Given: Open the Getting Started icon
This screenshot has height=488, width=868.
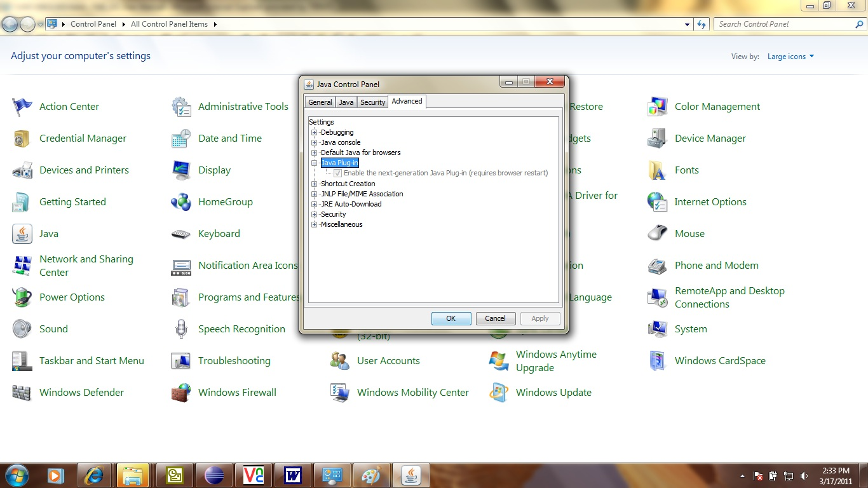Looking at the screenshot, I should (x=22, y=202).
